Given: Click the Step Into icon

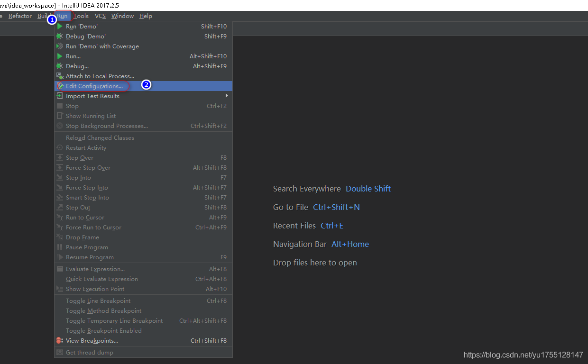Looking at the screenshot, I should pos(60,178).
